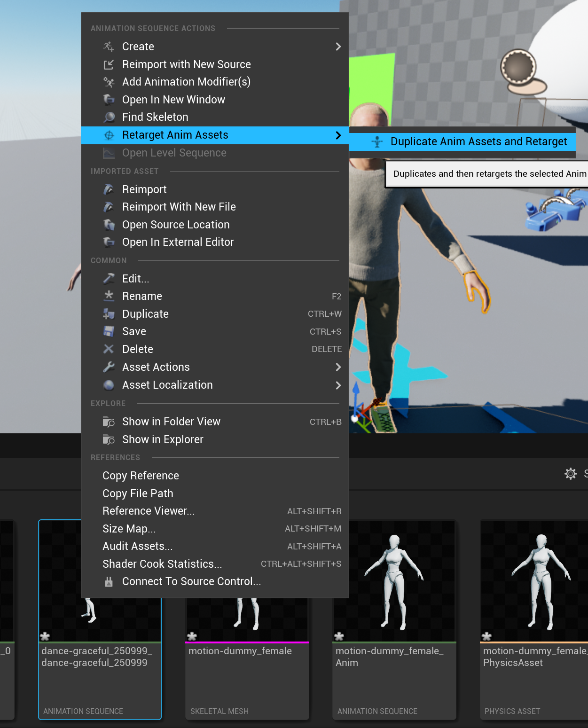Click the Add Animation Modifier(s) icon
This screenshot has height=728, width=588.
[x=109, y=82]
